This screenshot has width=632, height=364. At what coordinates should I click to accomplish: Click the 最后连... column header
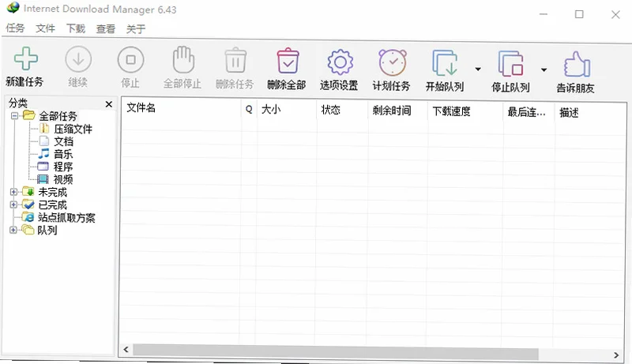[529, 112]
